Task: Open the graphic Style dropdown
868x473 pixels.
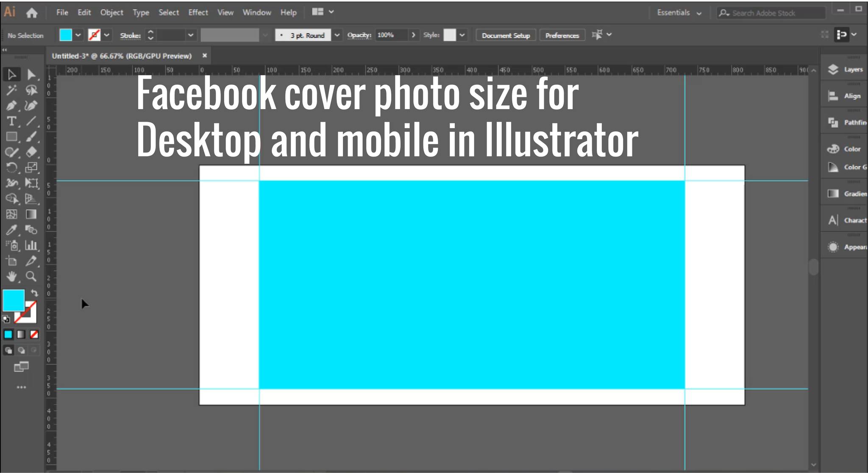Action: tap(462, 35)
